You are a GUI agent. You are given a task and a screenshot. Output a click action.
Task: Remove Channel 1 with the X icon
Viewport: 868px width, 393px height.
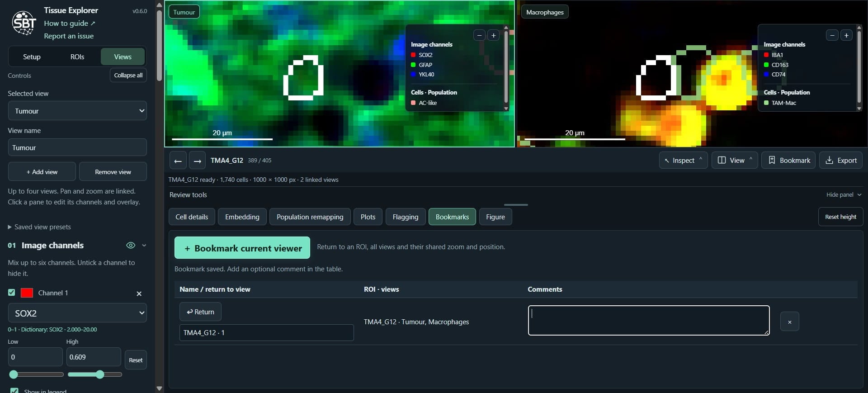pos(139,294)
